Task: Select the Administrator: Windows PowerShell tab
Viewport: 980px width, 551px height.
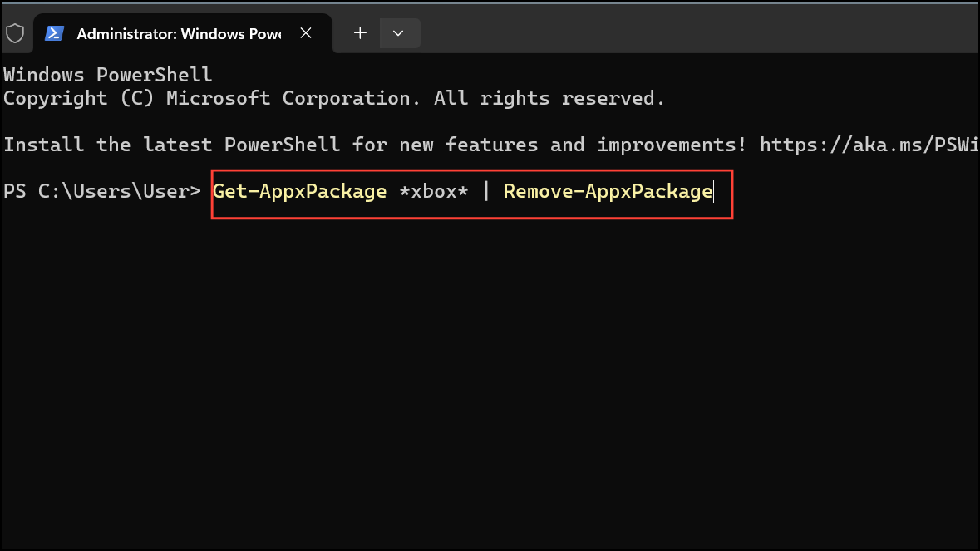Action: point(183,34)
